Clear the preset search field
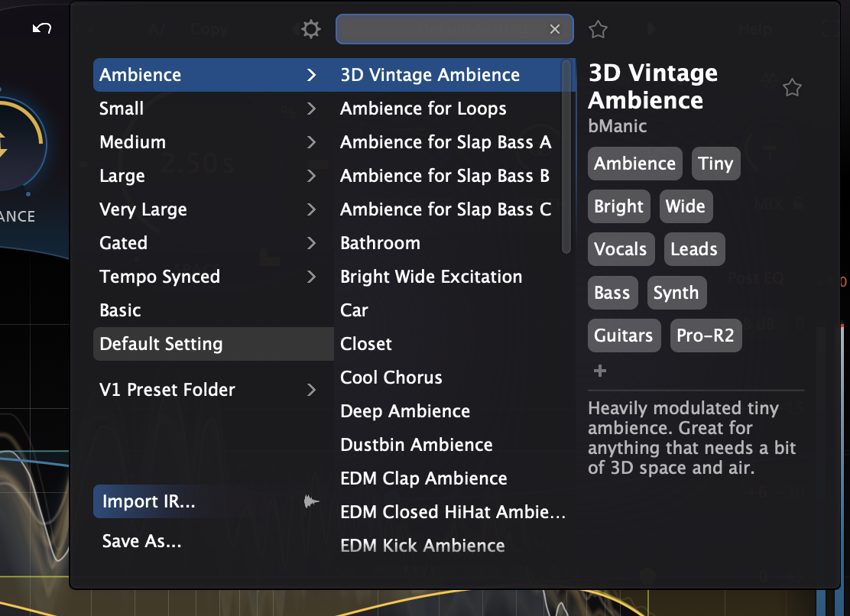Screen dimensions: 850x616 [x=555, y=29]
